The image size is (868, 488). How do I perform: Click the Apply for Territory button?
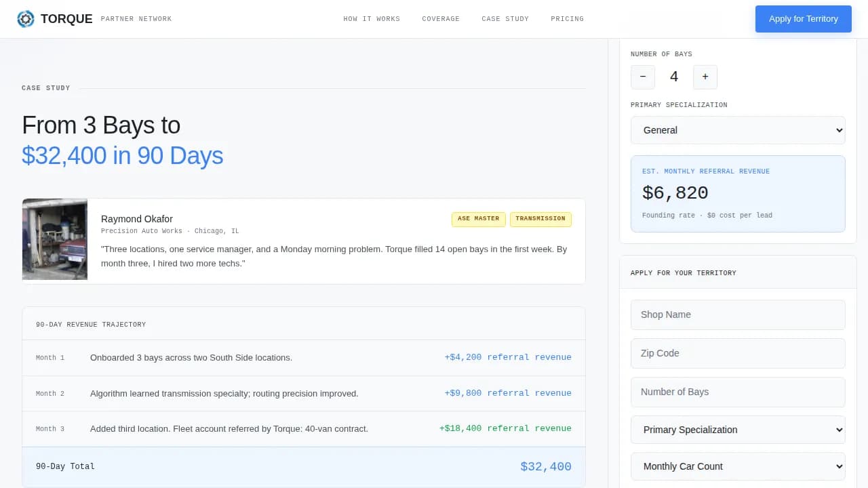click(x=803, y=19)
